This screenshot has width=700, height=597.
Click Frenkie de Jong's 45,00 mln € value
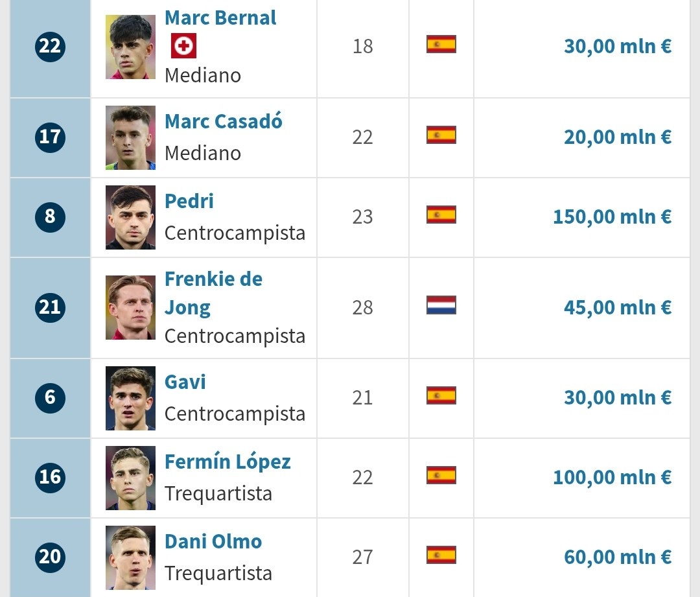(617, 307)
